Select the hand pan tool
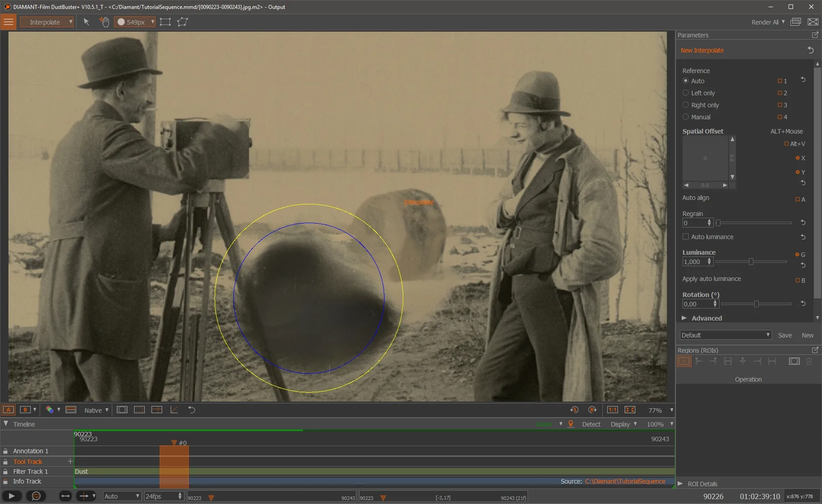 (104, 22)
